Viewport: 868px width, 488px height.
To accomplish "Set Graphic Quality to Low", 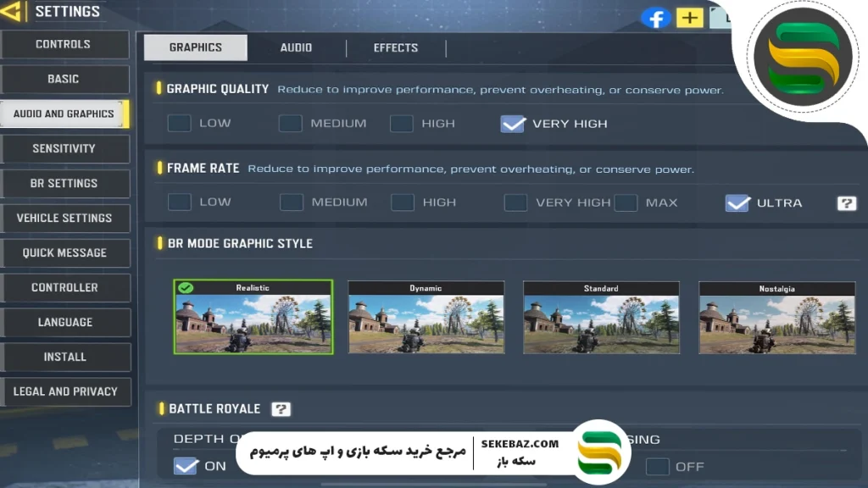I will coord(180,124).
